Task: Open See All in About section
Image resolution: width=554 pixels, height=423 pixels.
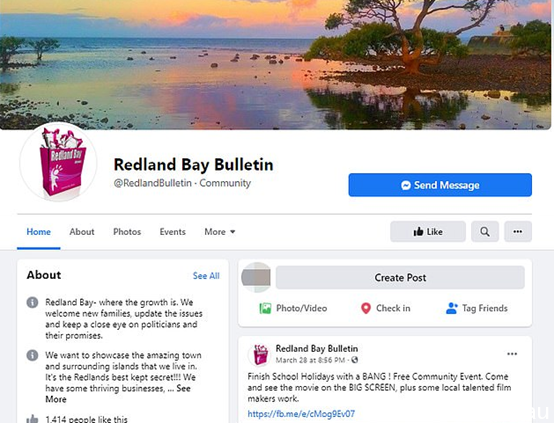Action: pos(206,276)
